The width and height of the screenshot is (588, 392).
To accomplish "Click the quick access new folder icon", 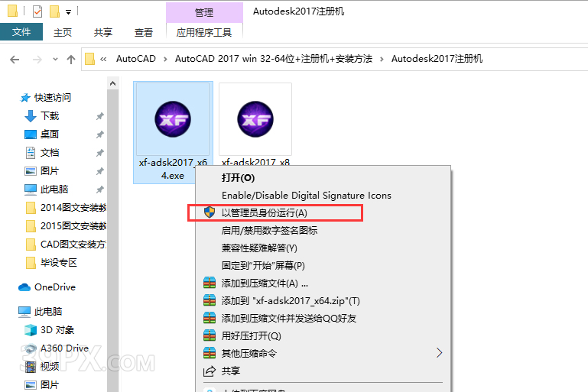I will click(55, 11).
